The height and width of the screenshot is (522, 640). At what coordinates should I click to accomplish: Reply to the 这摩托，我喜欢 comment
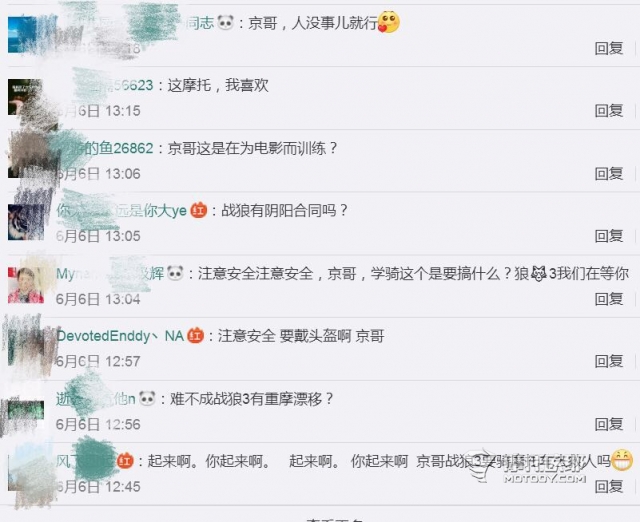pyautogui.click(x=609, y=111)
